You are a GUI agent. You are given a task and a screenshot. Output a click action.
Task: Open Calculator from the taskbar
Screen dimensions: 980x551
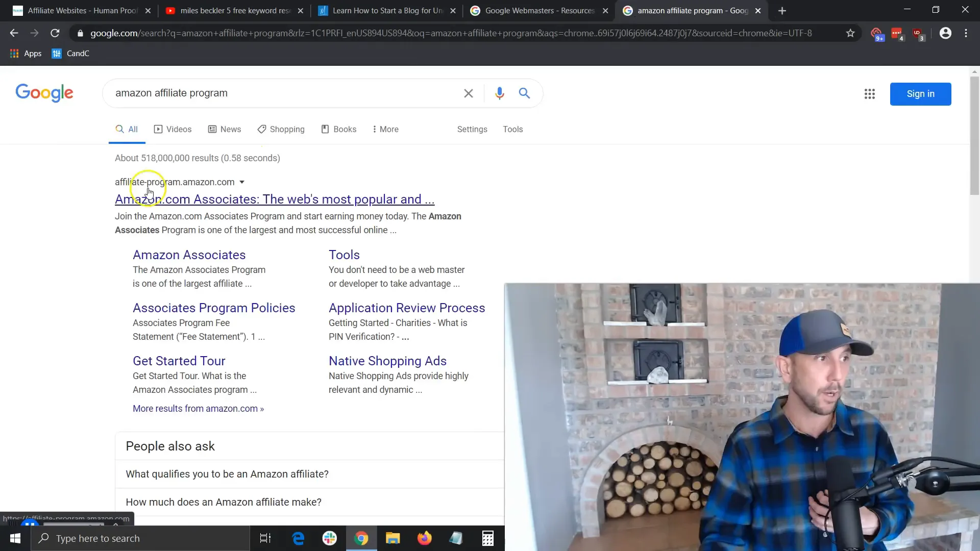click(x=487, y=538)
